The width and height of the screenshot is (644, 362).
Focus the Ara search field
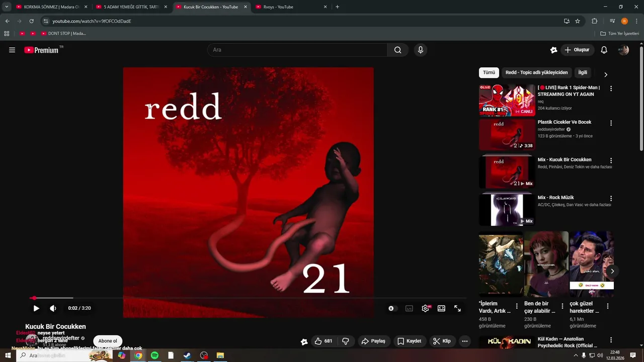click(x=297, y=50)
